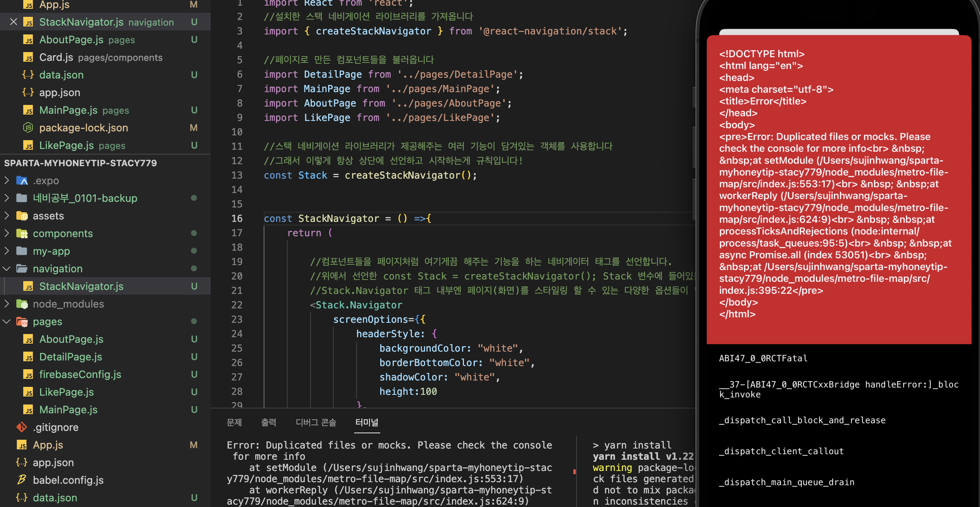Click the sheet grabber bar above simulator error
This screenshot has width=980, height=507.
click(839, 32)
